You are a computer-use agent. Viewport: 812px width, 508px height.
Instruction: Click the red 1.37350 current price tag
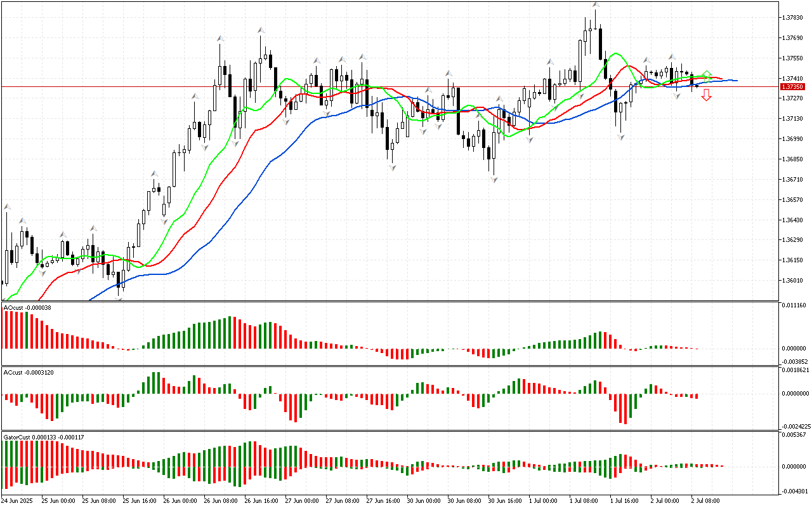point(793,86)
